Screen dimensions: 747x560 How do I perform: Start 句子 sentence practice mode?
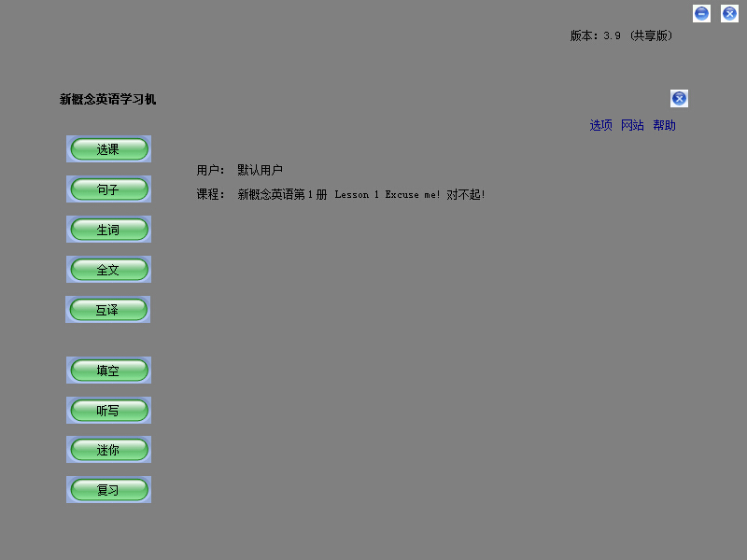tap(108, 189)
